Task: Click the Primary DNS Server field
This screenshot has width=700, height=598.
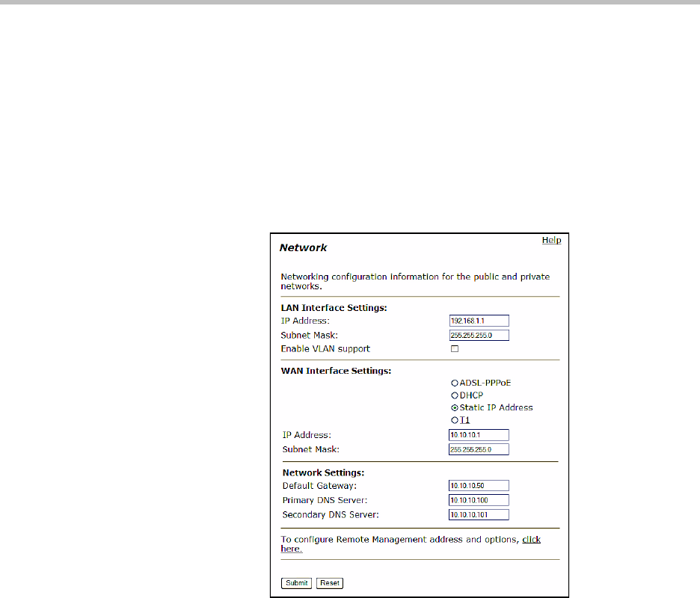Action: click(479, 500)
